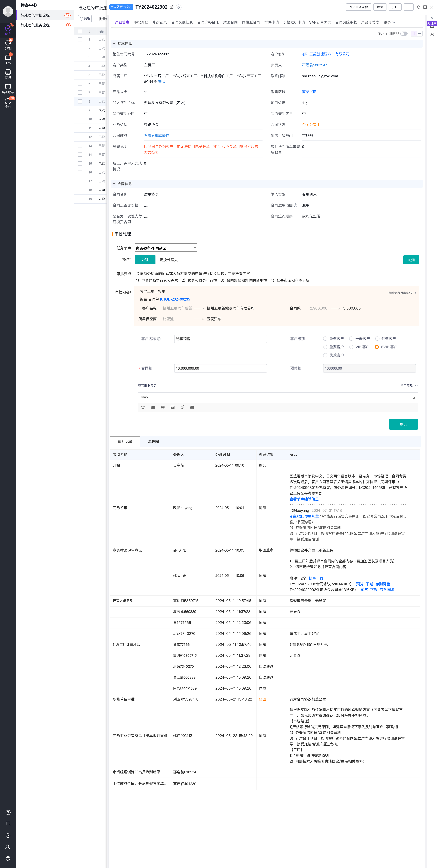Select the VIP 客户 radio button

coord(351,347)
